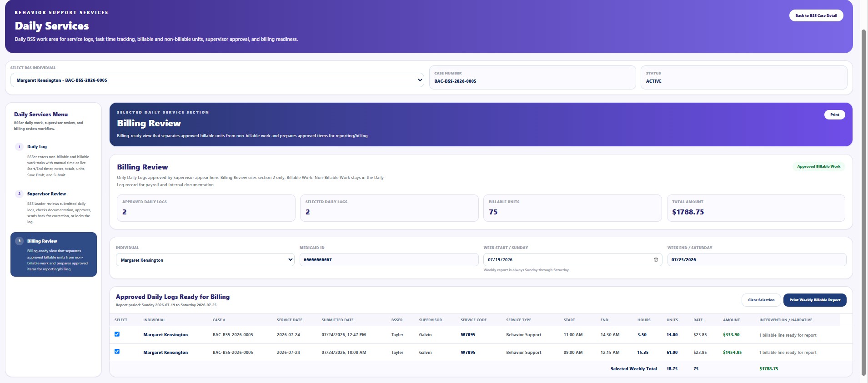Viewport: 868px width, 383px height.
Task: Click Print Weekly Billable Report button
Action: [x=815, y=300]
